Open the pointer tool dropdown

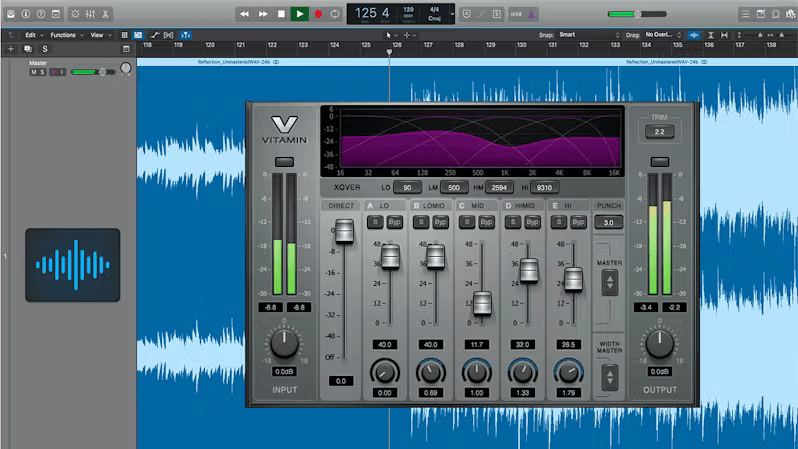point(390,35)
